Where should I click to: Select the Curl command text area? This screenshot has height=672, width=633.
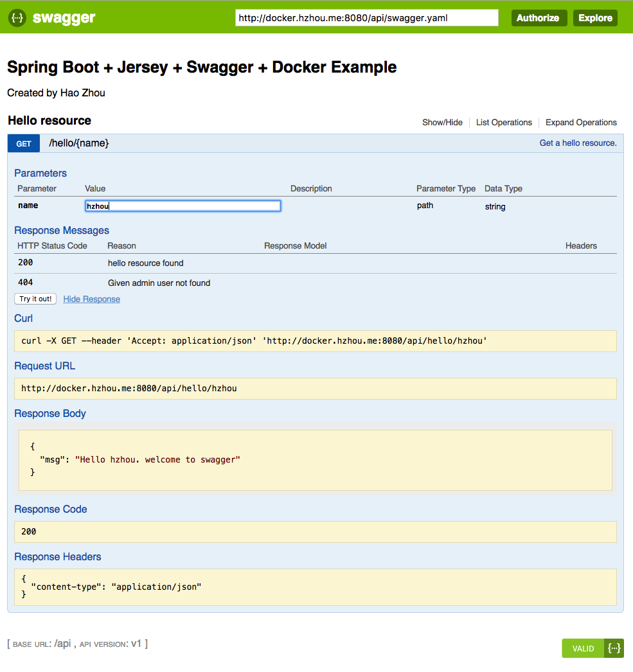coord(315,340)
